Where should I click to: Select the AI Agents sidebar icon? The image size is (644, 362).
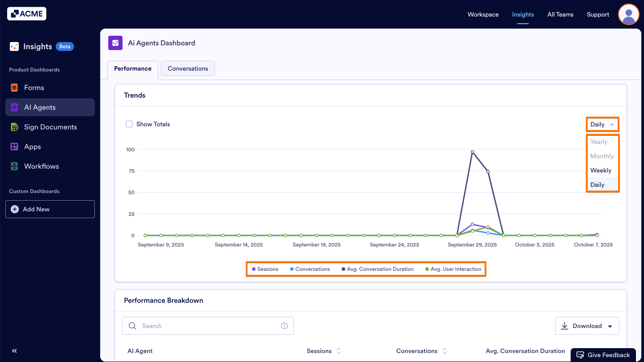[x=15, y=107]
